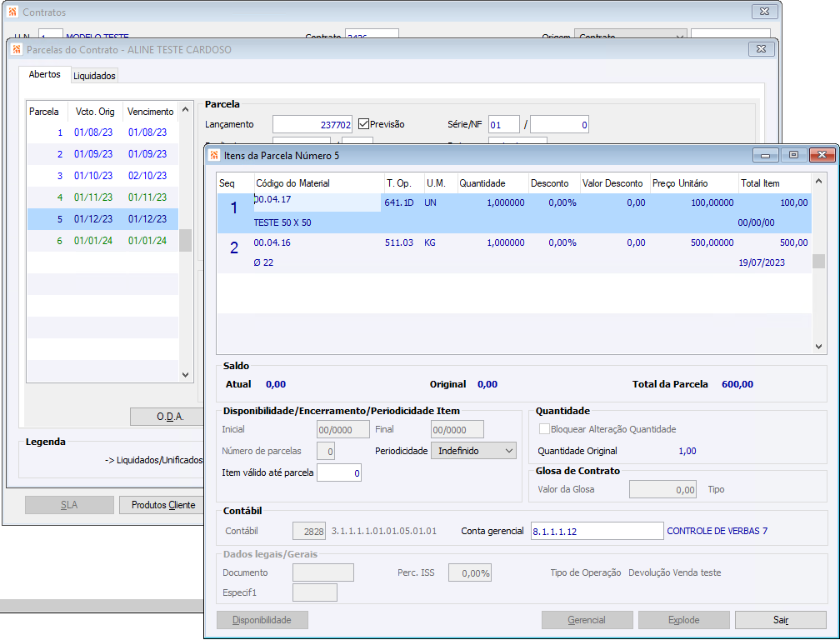Screen dimensions: 840x640
Task: Enable Bloquear Alteração Quantidade checkbox
Action: pos(545,429)
